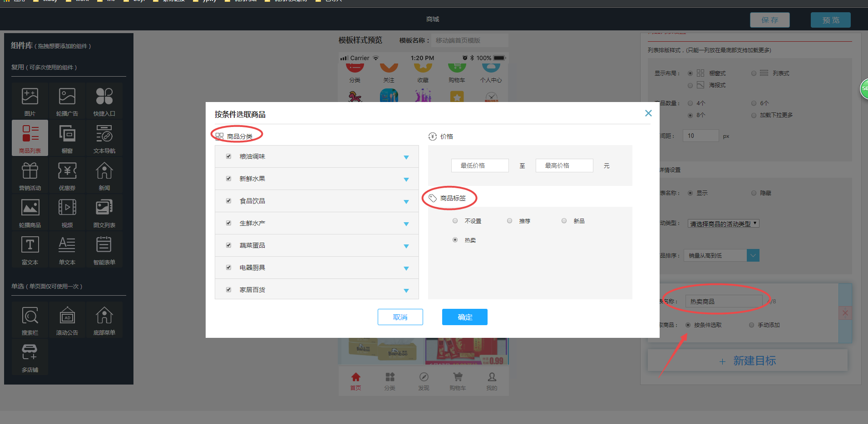The width and height of the screenshot is (868, 424).
Task: Click the 确定 confirm button
Action: [x=464, y=317]
